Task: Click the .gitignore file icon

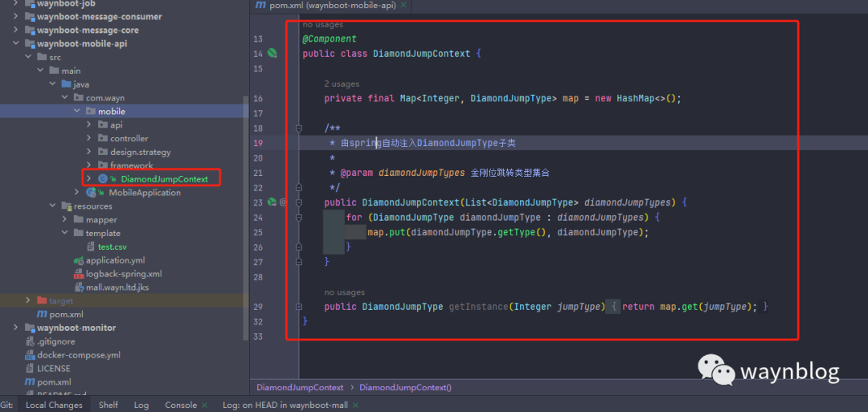Action: (x=30, y=342)
